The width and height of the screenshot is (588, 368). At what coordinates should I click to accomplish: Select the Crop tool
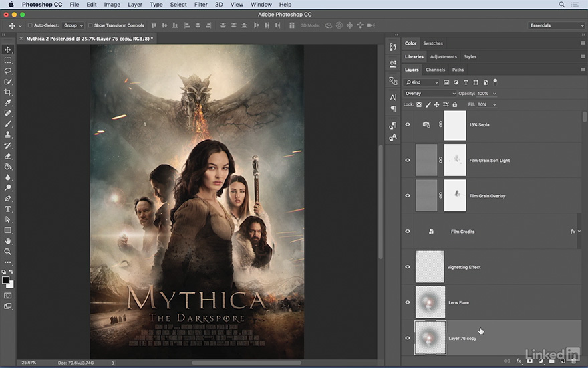(7, 92)
